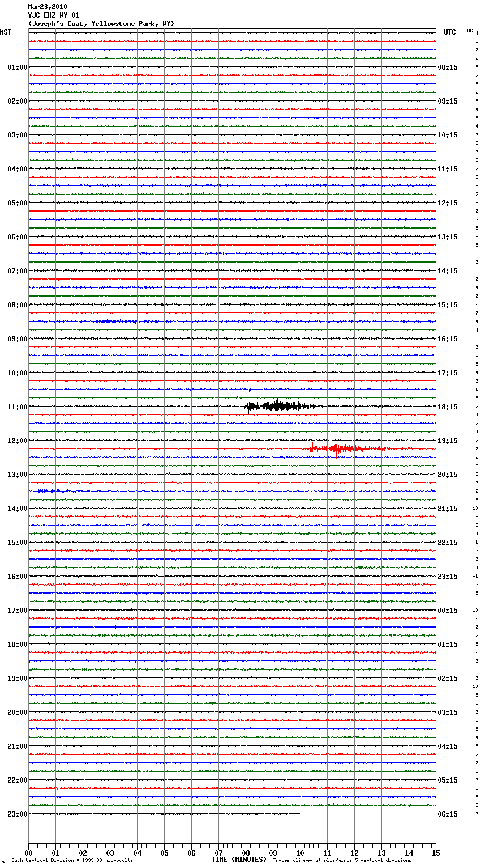Screen dimensions: 481x868
Task: Click the 03:15 UTC time label
Action: point(448,712)
